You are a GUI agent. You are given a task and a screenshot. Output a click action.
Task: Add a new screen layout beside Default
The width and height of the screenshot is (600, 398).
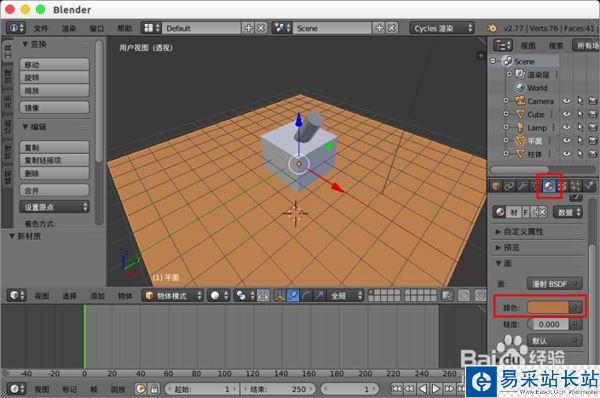coord(249,28)
